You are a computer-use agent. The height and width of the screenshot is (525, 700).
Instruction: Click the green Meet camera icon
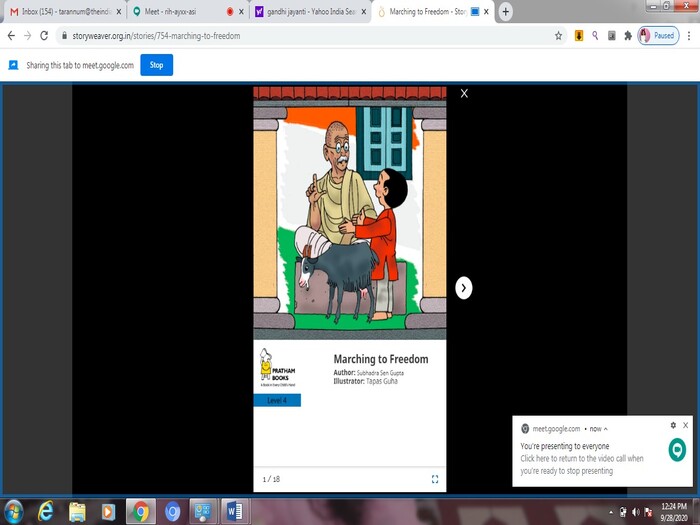point(677,450)
